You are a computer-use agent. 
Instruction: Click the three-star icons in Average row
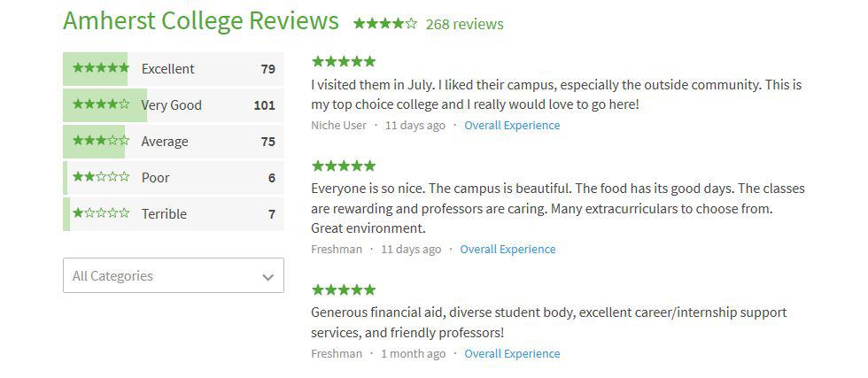[100, 141]
